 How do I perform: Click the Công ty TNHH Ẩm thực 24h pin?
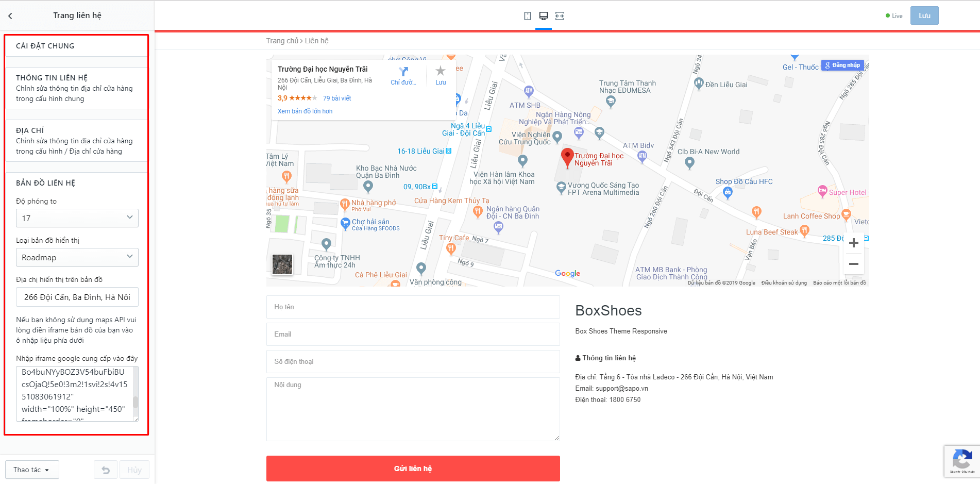(x=326, y=244)
